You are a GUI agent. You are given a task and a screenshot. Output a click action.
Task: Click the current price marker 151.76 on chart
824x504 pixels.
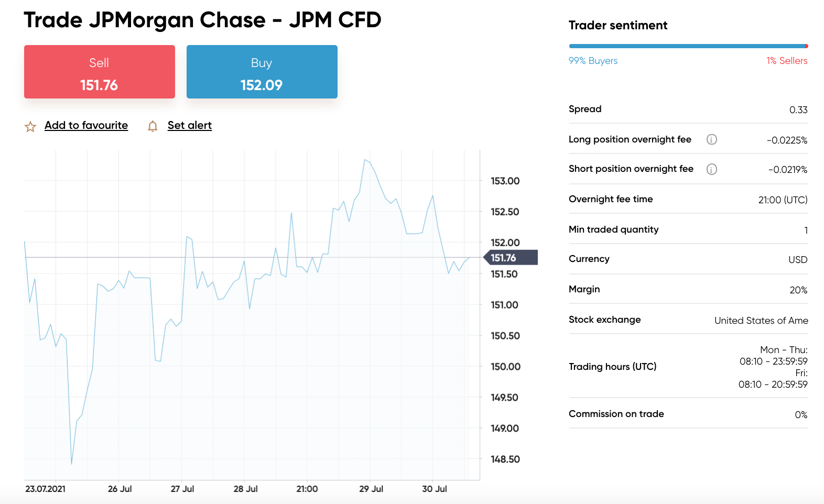[x=510, y=258]
